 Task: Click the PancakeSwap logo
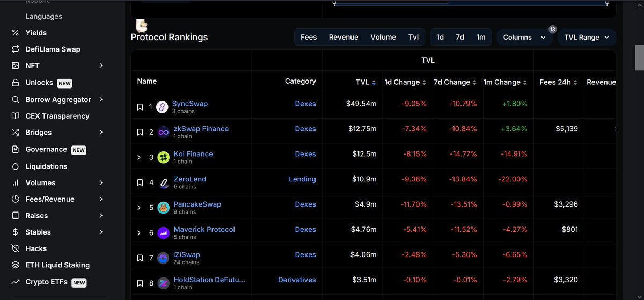pos(164,208)
